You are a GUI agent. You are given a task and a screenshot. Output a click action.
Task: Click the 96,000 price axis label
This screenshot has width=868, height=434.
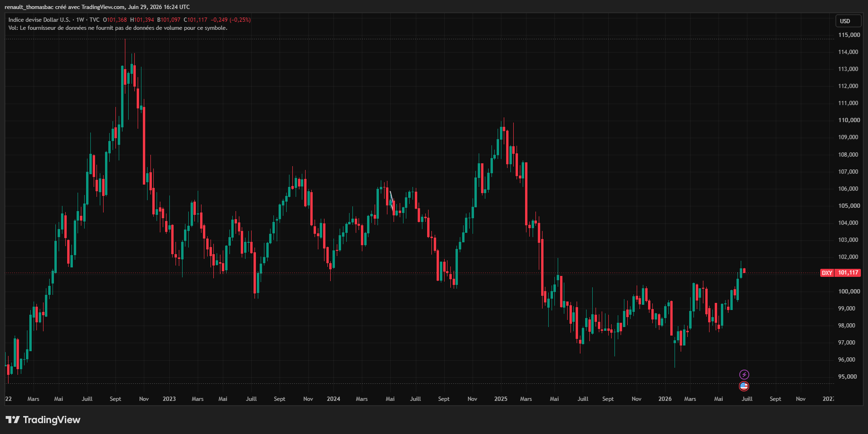(847, 360)
